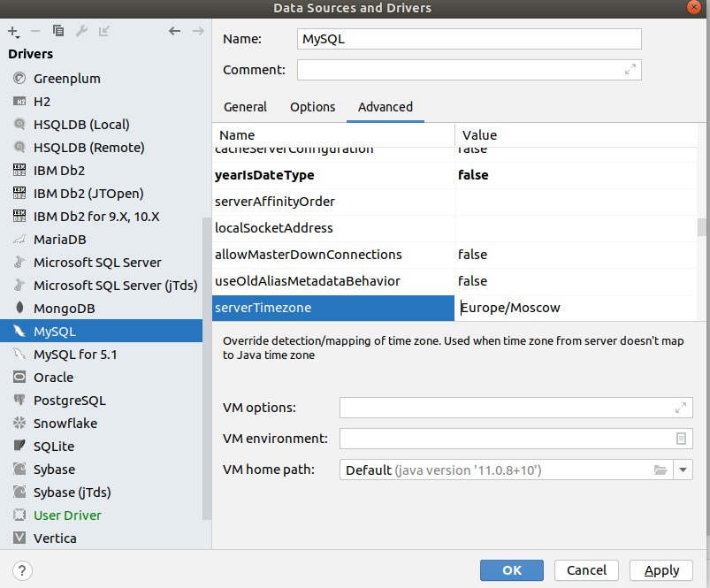Click the add (+) data source icon

tap(13, 32)
